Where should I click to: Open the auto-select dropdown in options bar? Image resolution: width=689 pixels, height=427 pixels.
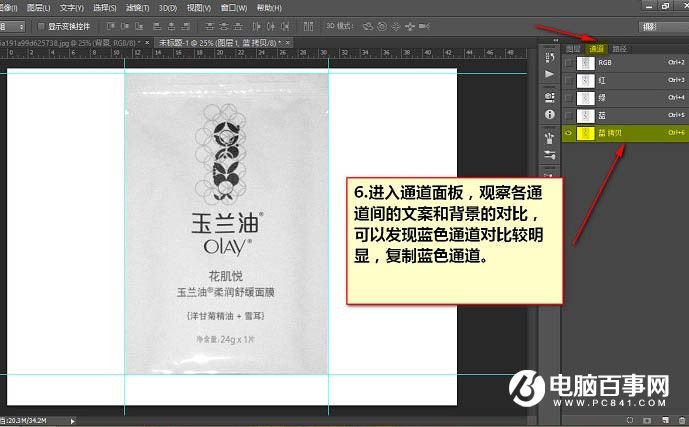coord(12,26)
